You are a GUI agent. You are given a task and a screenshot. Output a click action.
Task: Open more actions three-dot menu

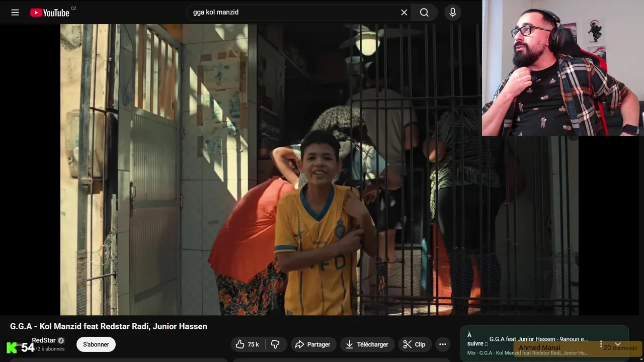point(443,344)
